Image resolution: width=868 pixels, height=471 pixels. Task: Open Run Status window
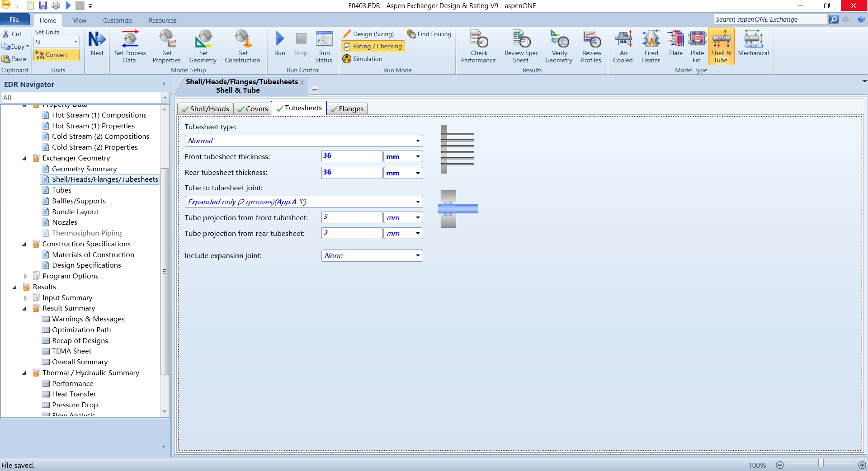pos(324,47)
